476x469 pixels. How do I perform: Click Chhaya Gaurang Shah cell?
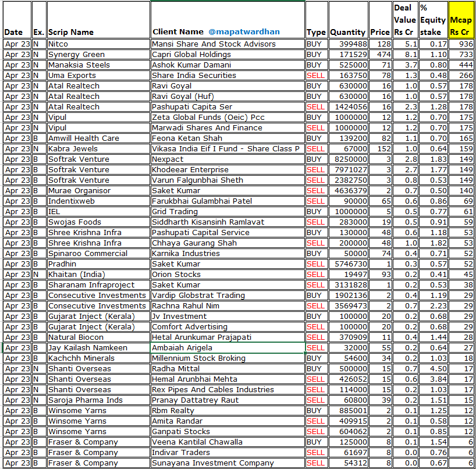[228, 243]
